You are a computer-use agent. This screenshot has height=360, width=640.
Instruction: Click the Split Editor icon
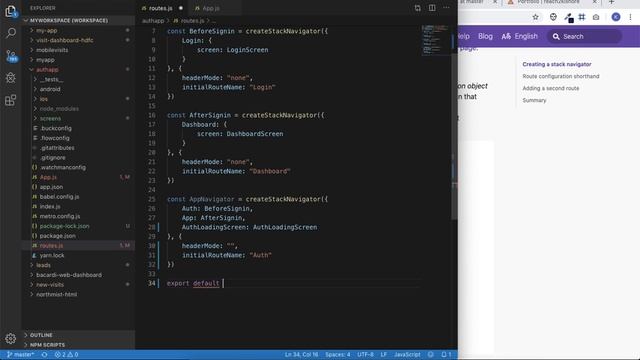tap(432, 8)
